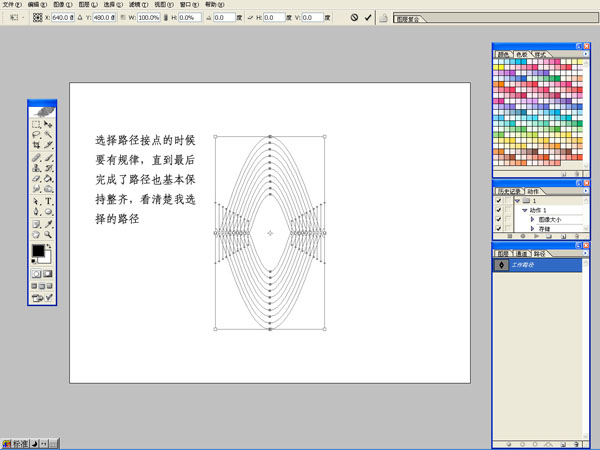600x450 pixels.
Task: Collapse the 动作 1 action
Action: click(x=524, y=211)
